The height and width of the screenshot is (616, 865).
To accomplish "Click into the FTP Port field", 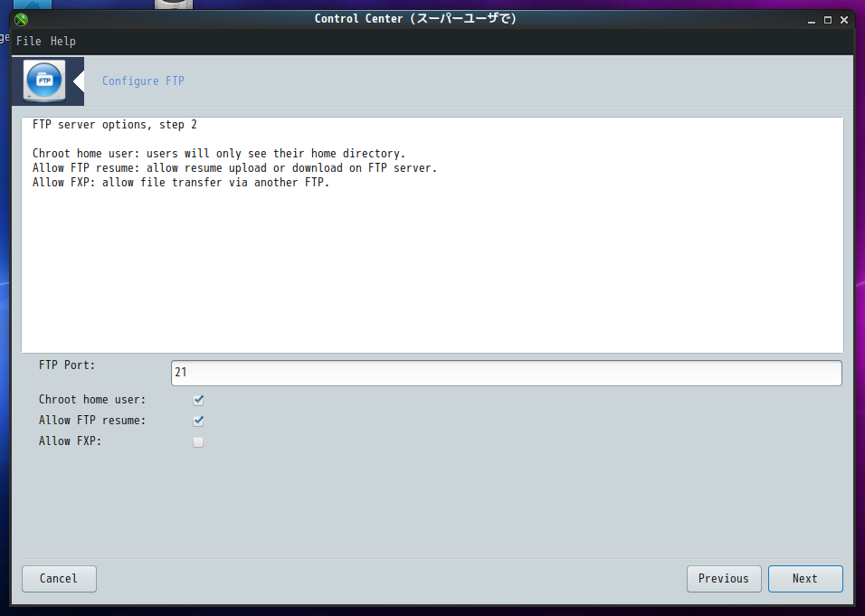I will click(x=507, y=373).
